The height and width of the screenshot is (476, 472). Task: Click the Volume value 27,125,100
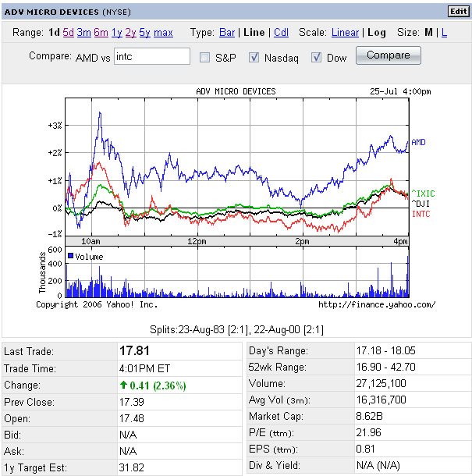click(x=382, y=383)
